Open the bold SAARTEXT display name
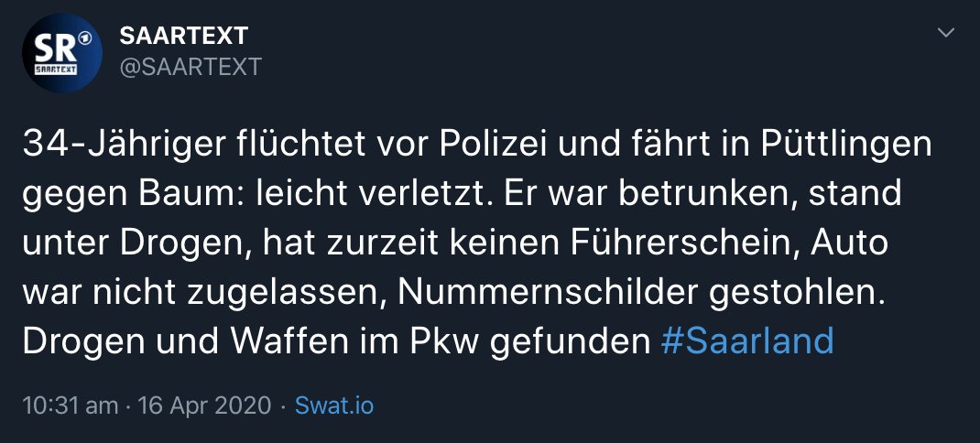Screen dimensions: 980x443 coord(184,36)
